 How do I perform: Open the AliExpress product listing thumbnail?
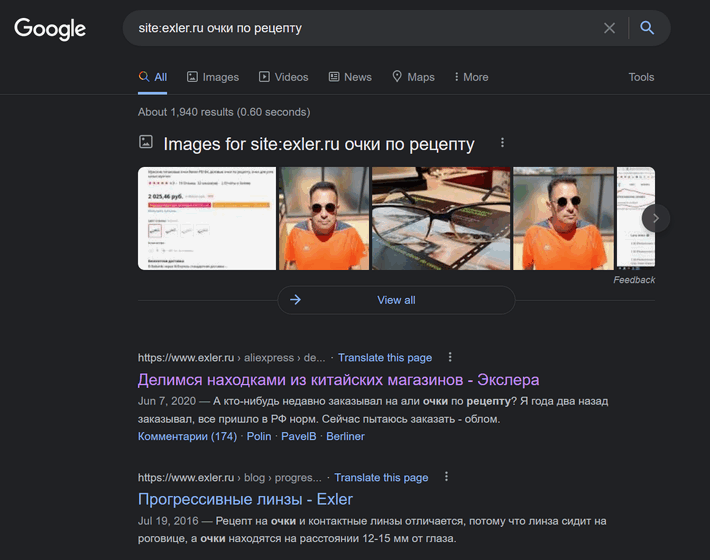[207, 218]
